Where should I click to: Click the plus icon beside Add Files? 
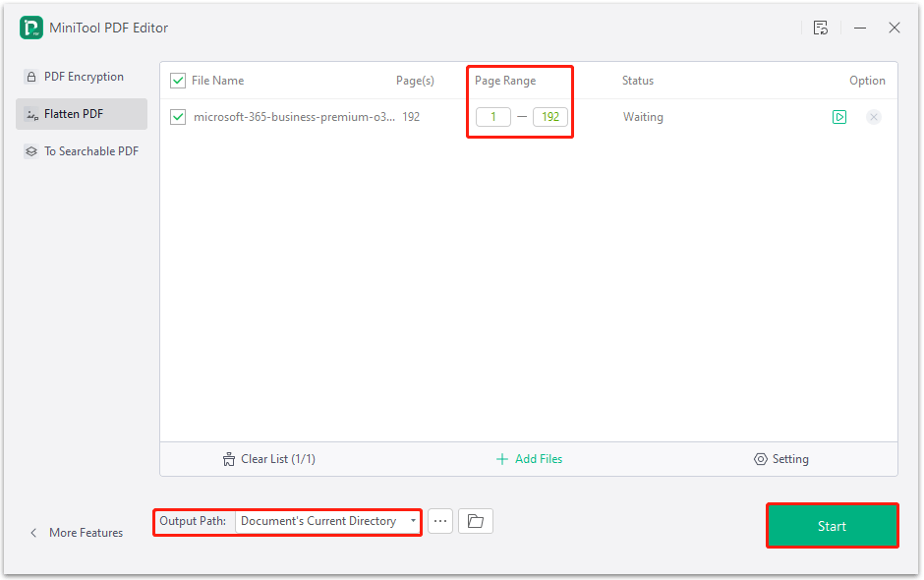pos(502,459)
